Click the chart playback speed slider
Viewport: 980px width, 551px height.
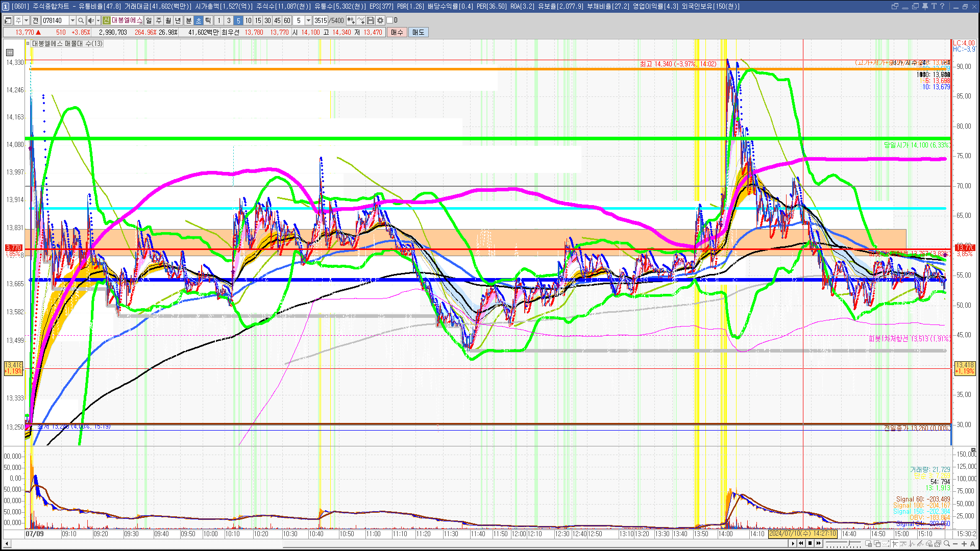849,543
